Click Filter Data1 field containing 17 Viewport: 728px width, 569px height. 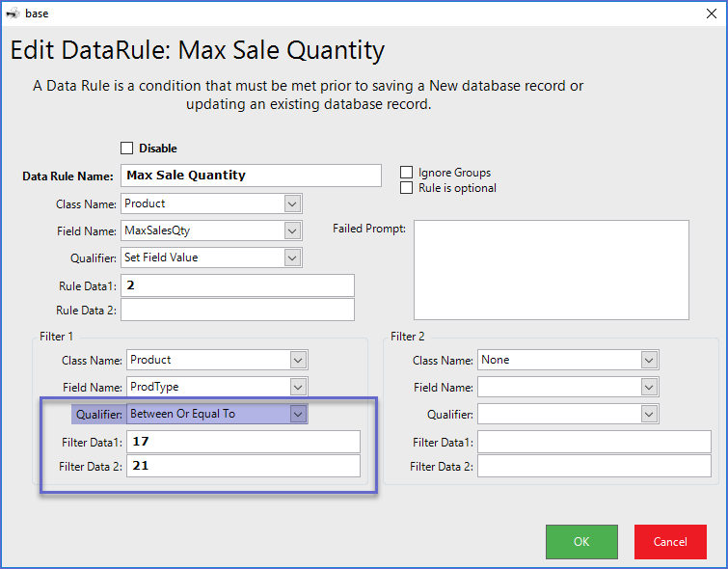pyautogui.click(x=243, y=442)
